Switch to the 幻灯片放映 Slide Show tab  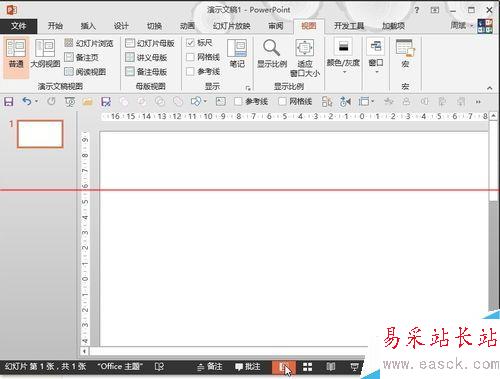click(x=231, y=26)
